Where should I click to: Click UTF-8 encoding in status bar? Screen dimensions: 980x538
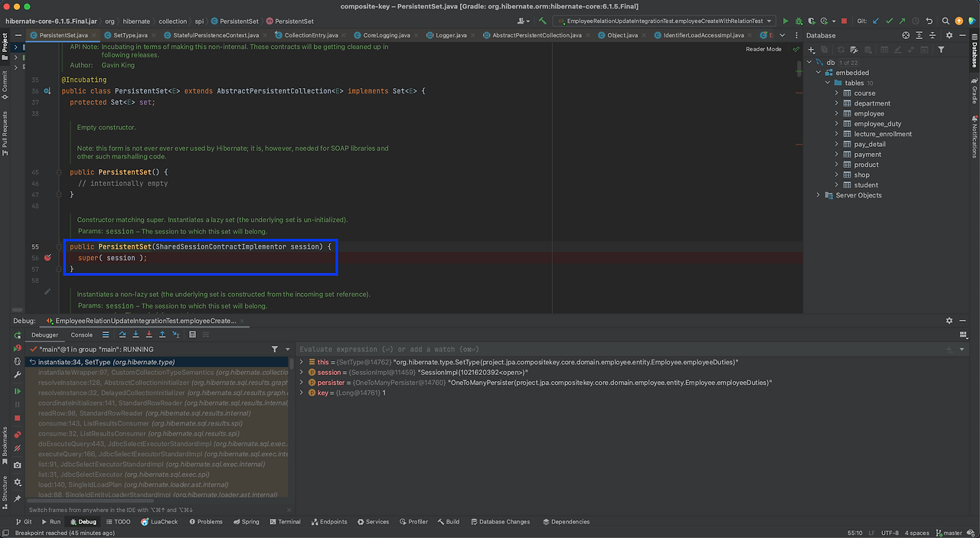coord(890,533)
